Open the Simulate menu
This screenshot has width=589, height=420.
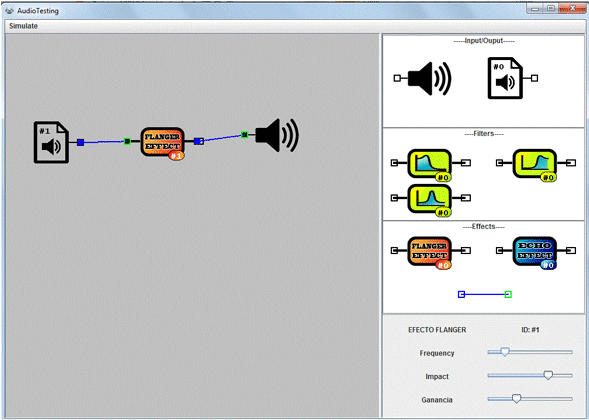coord(23,26)
